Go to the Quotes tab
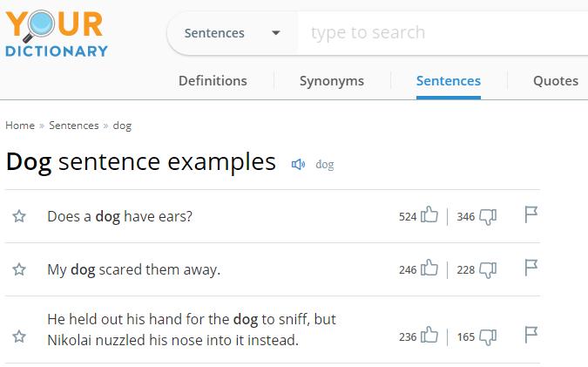 [x=555, y=80]
